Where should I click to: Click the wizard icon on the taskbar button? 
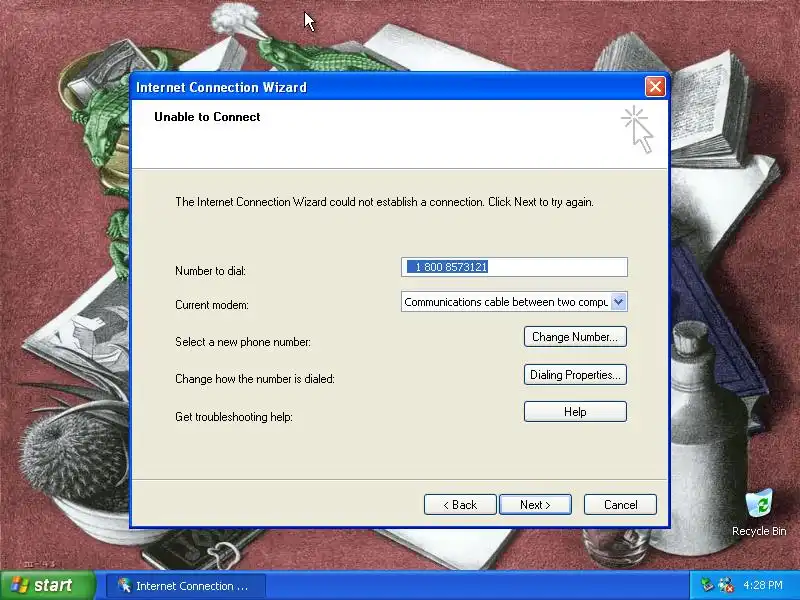coord(124,585)
